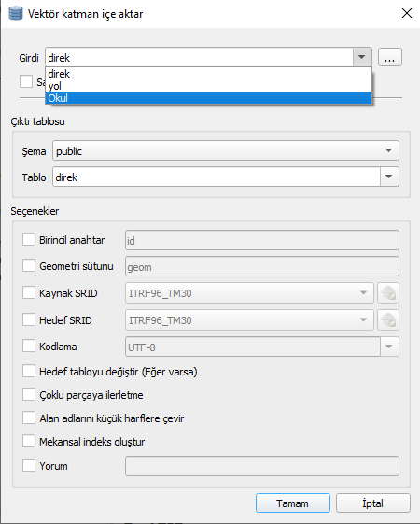Close the Vektör katman içe aktar dialog
420x524 pixels.
[x=407, y=13]
